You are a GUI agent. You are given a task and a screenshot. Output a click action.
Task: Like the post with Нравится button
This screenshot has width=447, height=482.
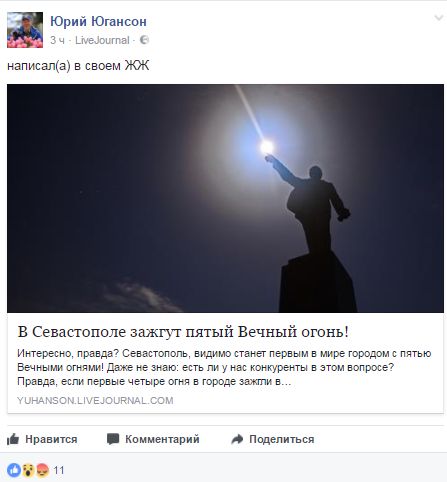42,439
